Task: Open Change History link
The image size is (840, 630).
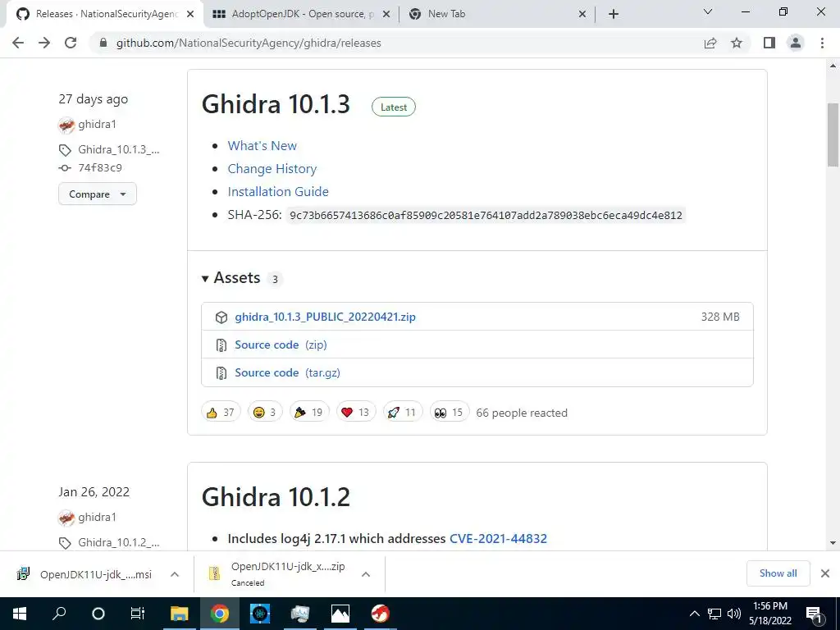Action: (272, 169)
